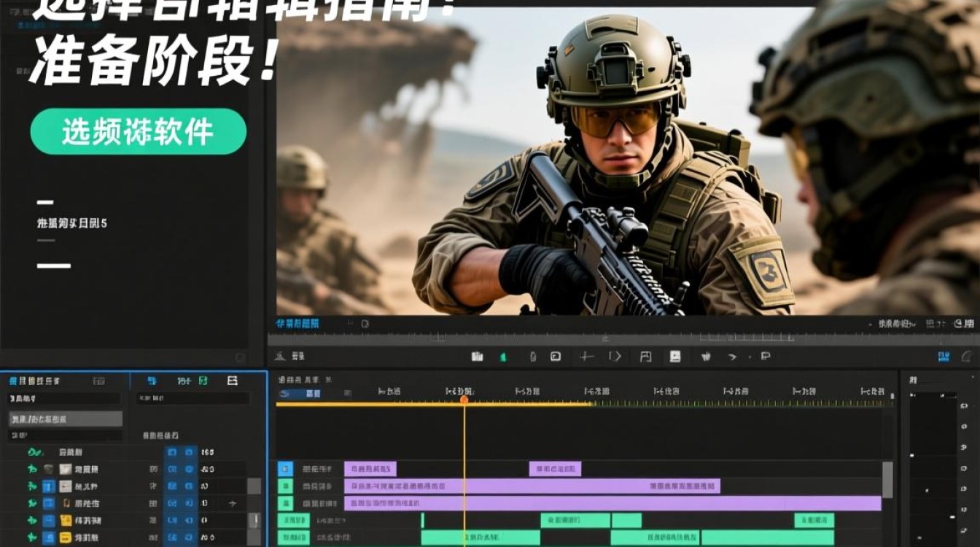Select the longest purple clip spanning the timeline
980x547 pixels.
coord(612,503)
